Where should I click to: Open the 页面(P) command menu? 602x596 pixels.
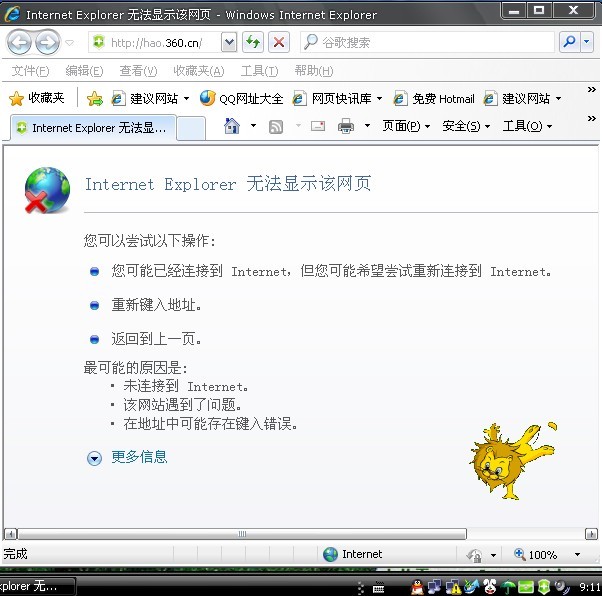406,126
